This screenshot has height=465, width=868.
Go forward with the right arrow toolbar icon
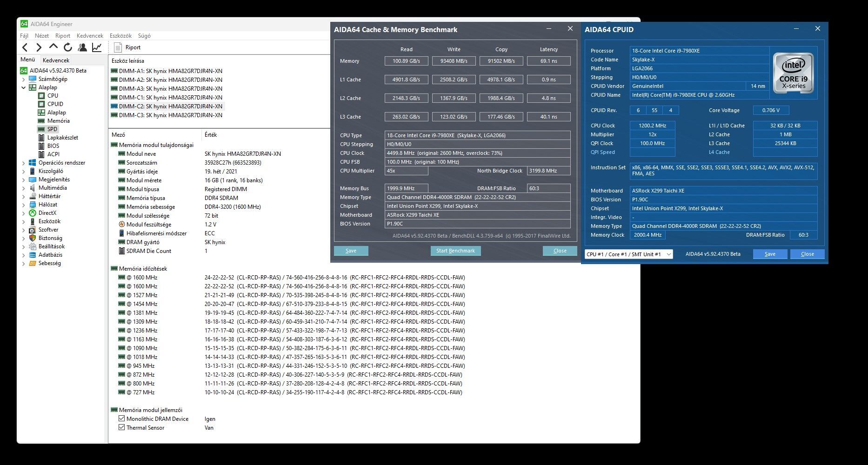coord(39,47)
